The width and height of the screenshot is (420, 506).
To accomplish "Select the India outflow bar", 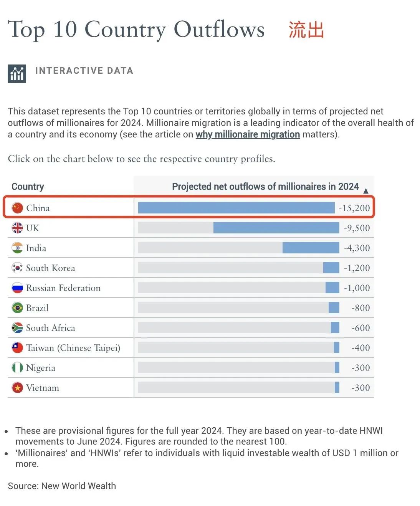I will [311, 248].
